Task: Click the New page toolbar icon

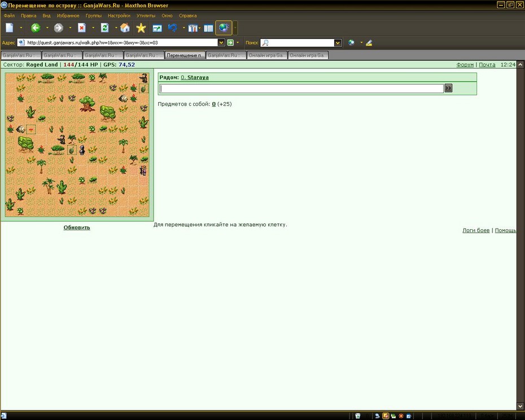Action: tap(10, 28)
